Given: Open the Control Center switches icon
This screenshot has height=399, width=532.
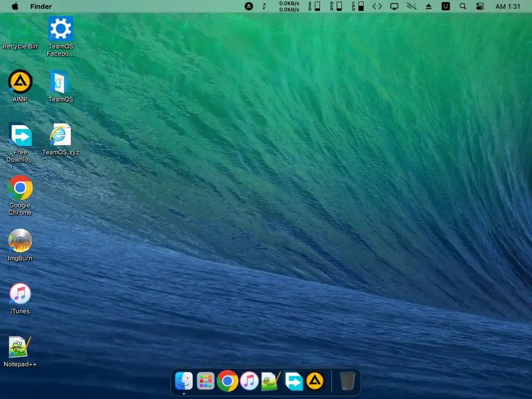Looking at the screenshot, I should coord(480,6).
